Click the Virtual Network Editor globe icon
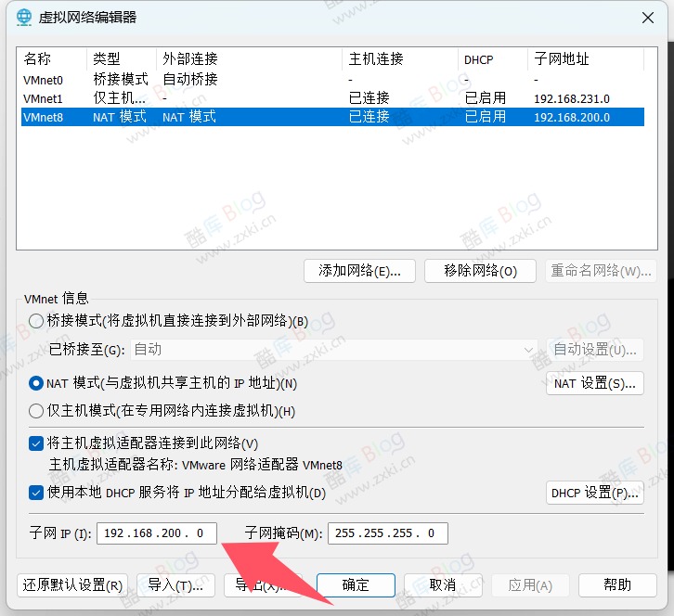The image size is (674, 616). pyautogui.click(x=24, y=18)
